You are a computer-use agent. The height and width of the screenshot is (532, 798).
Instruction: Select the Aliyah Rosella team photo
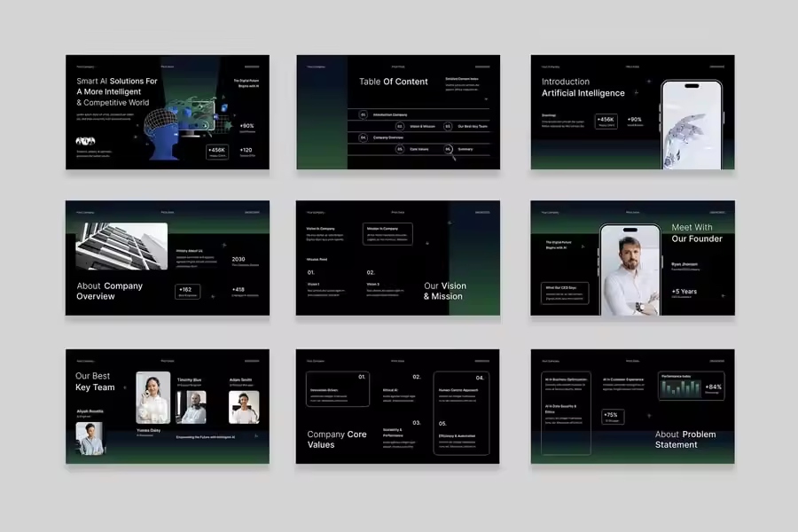coord(90,438)
